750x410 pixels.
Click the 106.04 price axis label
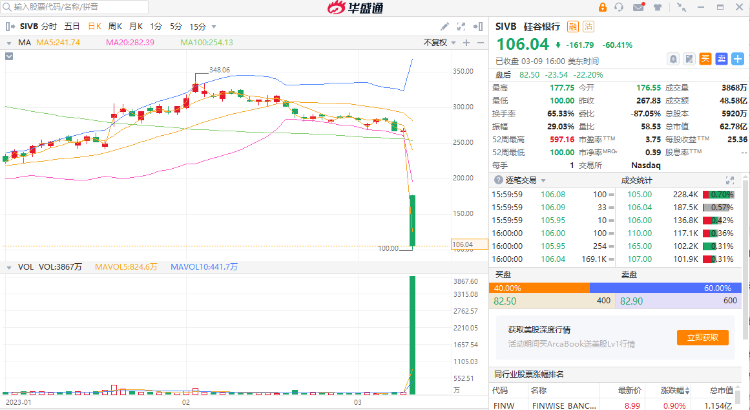pyautogui.click(x=470, y=244)
